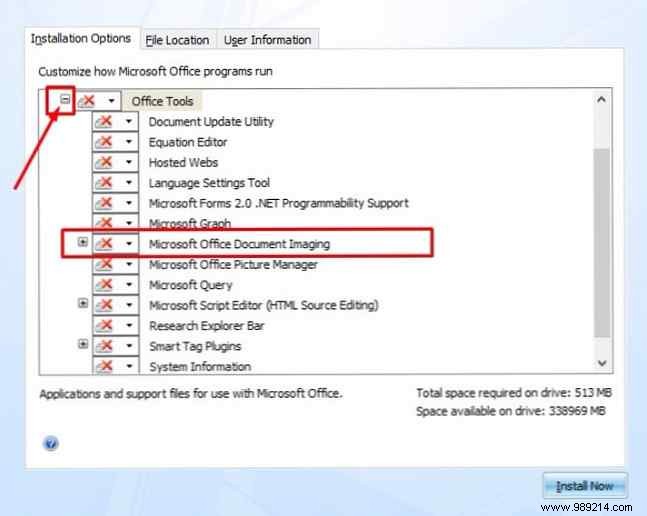Click not-available icon beside Microsoft Query
Screen dimensions: 647x516
click(x=104, y=285)
